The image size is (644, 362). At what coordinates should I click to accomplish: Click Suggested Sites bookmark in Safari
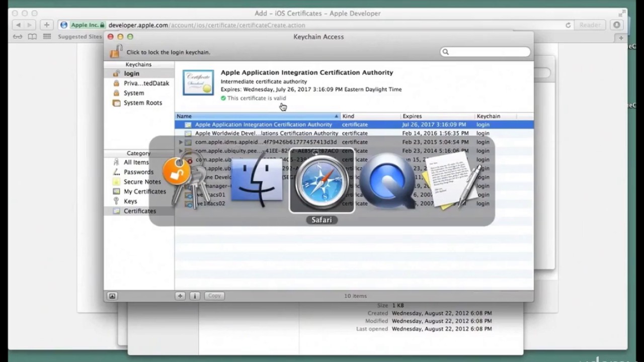coord(79,37)
